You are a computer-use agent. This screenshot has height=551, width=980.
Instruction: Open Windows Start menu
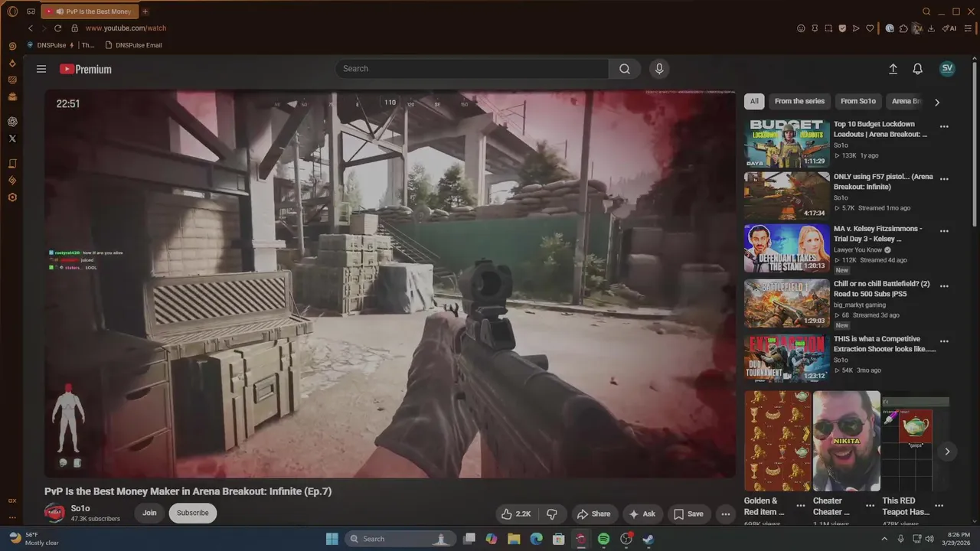(x=332, y=539)
